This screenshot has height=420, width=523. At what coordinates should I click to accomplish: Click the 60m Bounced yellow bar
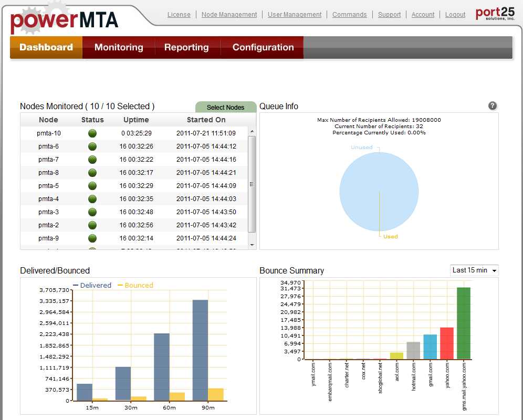(x=177, y=397)
